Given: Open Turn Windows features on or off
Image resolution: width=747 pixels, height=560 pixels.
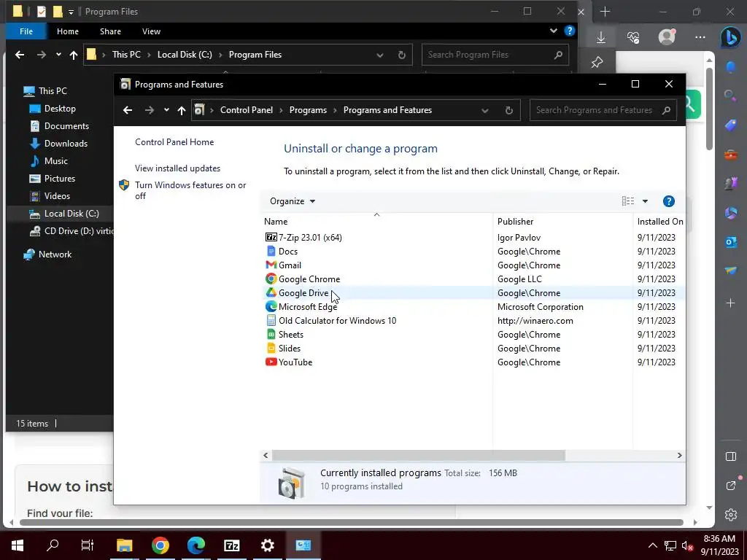Looking at the screenshot, I should (190, 190).
